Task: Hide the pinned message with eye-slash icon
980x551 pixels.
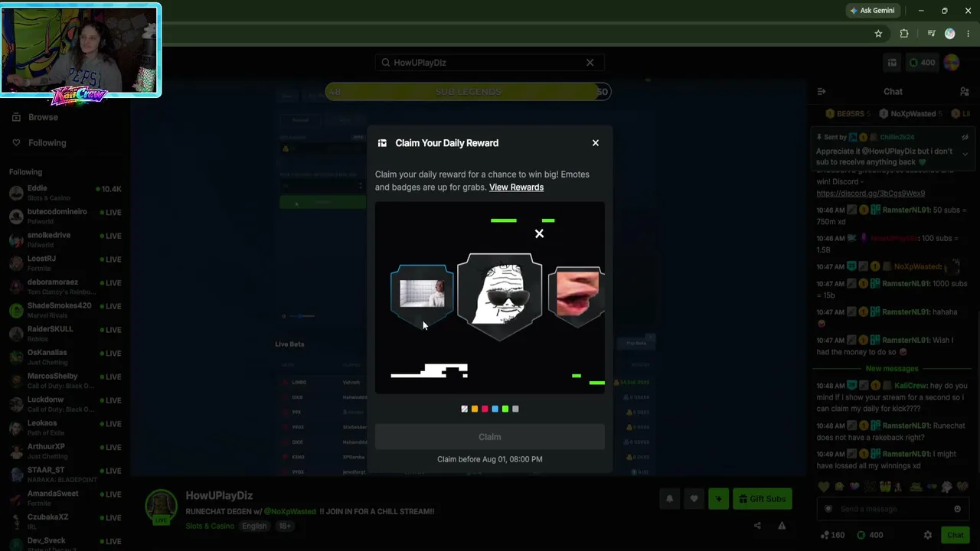Action: (x=965, y=138)
